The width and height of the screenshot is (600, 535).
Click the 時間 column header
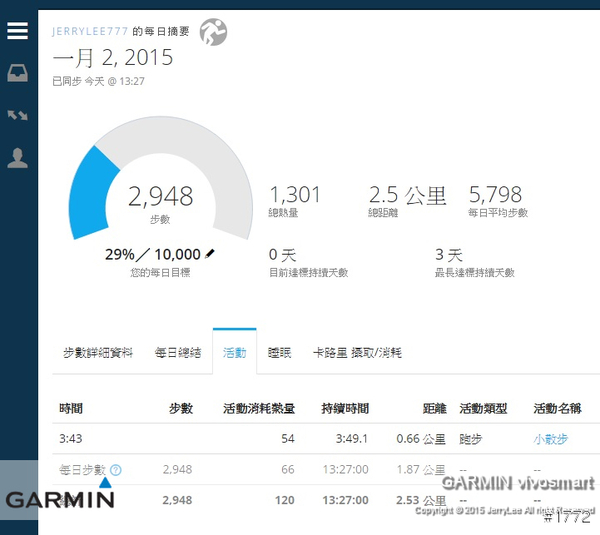[71, 409]
